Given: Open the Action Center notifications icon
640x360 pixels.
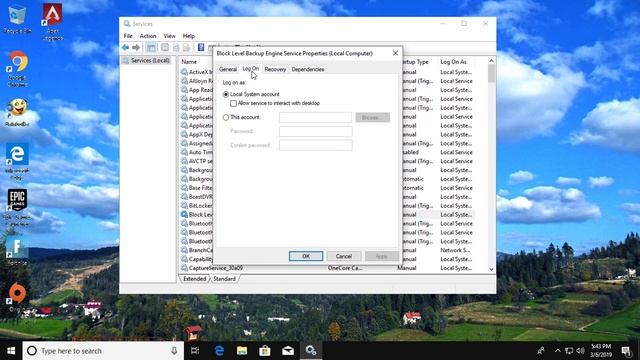Looking at the screenshot, I should [626, 351].
